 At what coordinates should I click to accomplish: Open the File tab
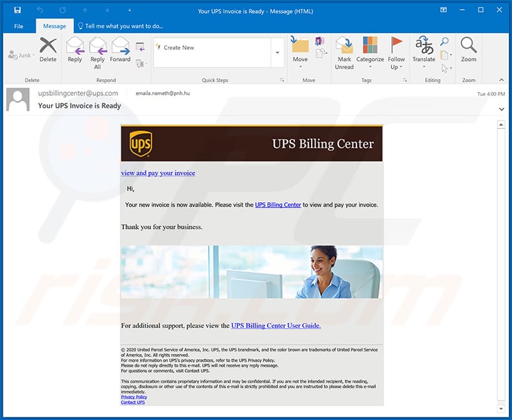pyautogui.click(x=19, y=26)
